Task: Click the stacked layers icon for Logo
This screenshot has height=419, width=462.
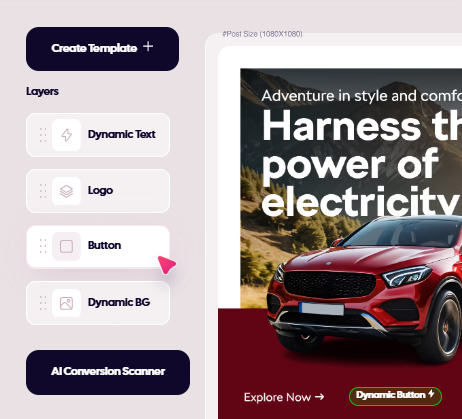Action: coord(66,191)
